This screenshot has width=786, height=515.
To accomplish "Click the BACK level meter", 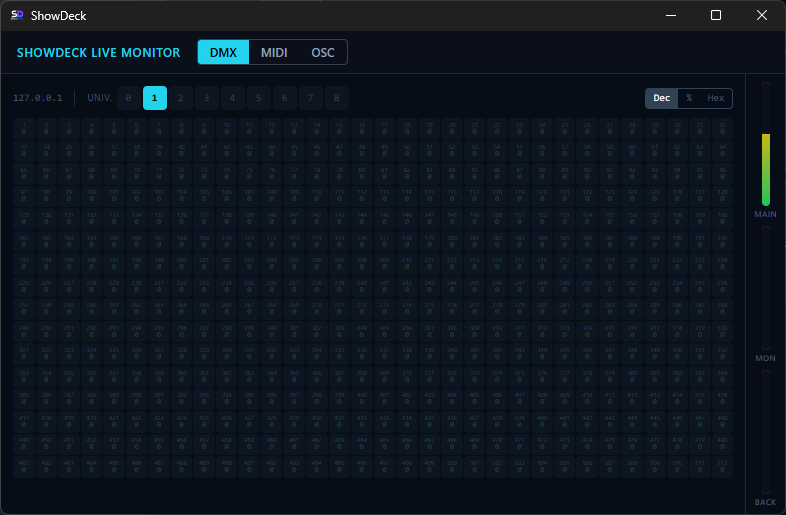I will 765,433.
